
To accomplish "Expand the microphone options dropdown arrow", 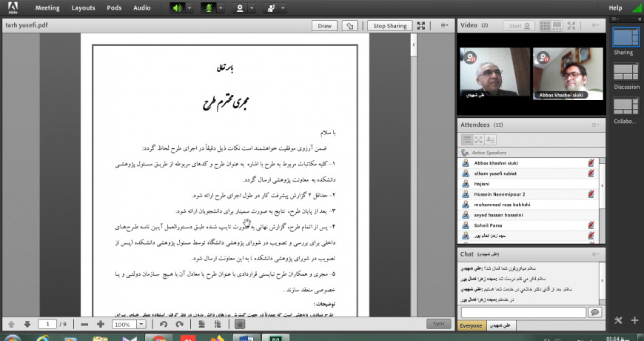I will [x=221, y=8].
